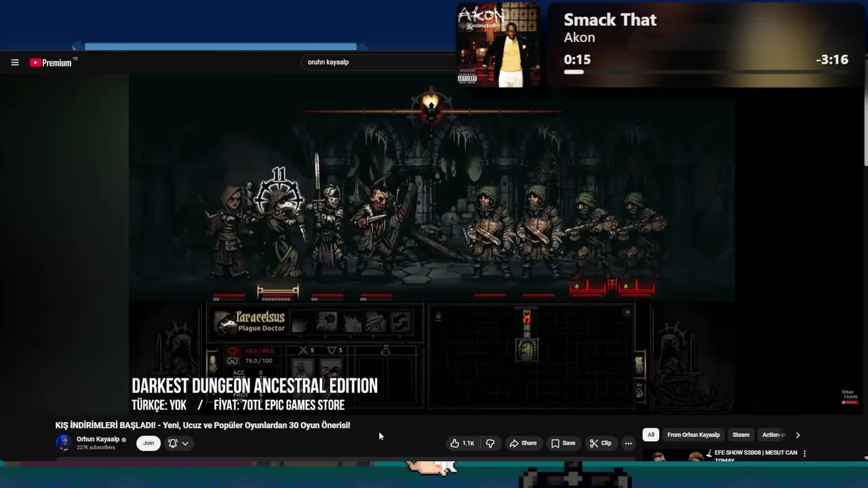Open the more actions ellipsis menu
The height and width of the screenshot is (488, 868).
628,443
